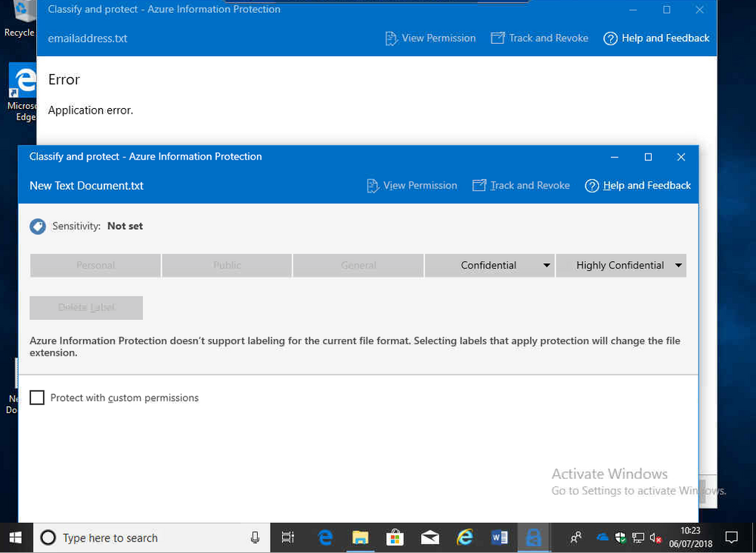The image size is (756, 553).
Task: Click View Permission in emailaddress.txt window
Action: [431, 38]
